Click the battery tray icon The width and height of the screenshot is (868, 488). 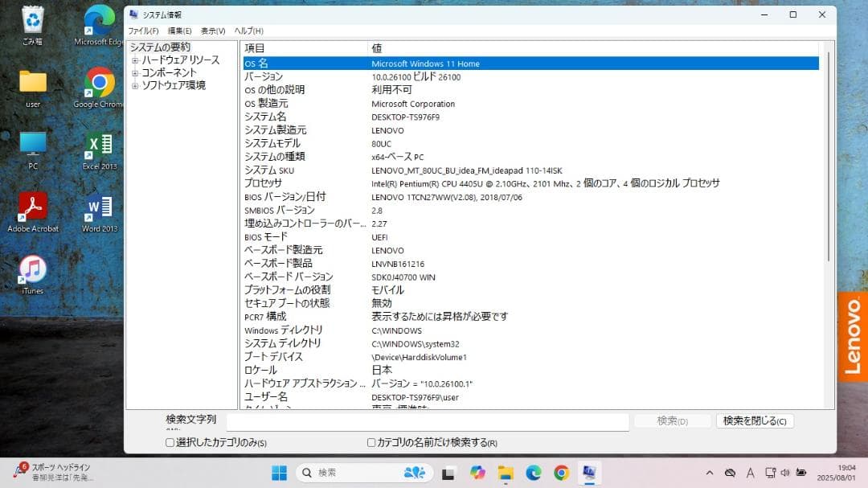click(x=801, y=473)
